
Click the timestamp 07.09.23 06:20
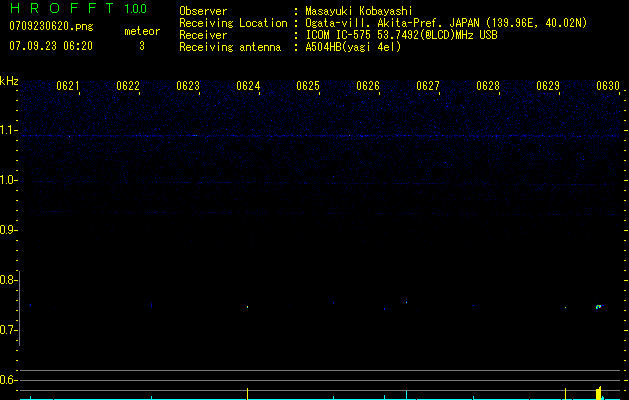click(x=51, y=46)
